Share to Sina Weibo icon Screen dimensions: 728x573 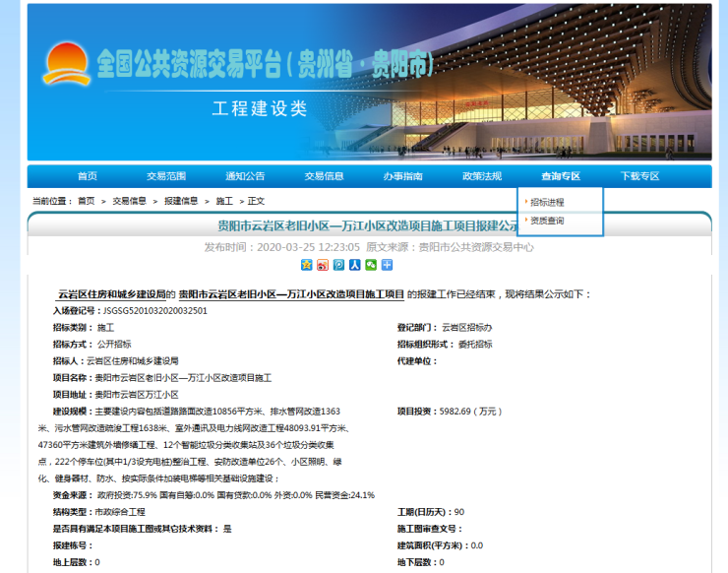tap(323, 265)
